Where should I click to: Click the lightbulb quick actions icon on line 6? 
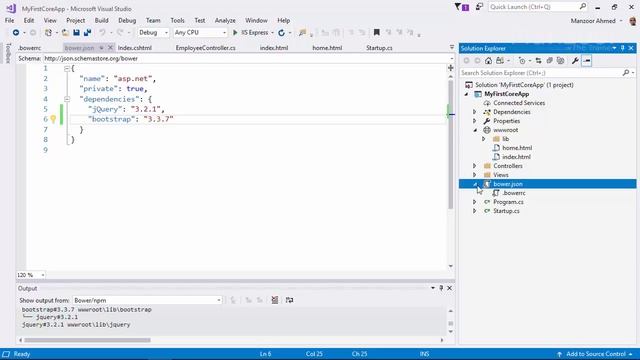[x=53, y=119]
